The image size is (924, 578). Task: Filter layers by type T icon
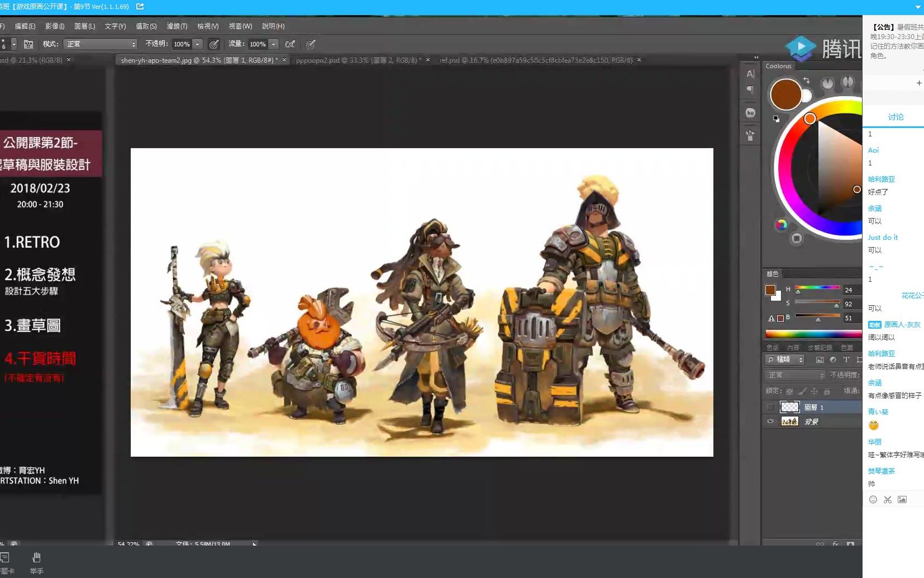846,359
